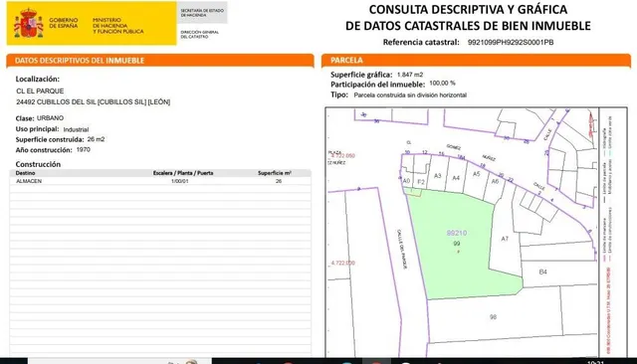Click 'CALLE DEL PARQUE' street label on map
Image resolution: width=637 pixels, height=364 pixels.
pyautogui.click(x=402, y=249)
